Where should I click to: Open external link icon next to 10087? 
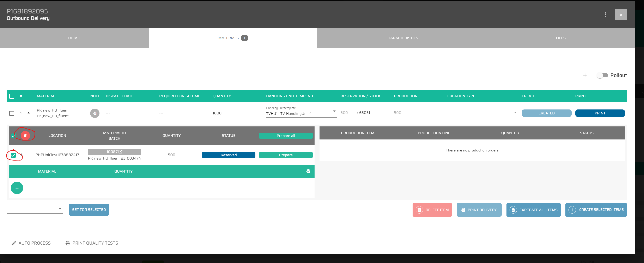tap(121, 152)
